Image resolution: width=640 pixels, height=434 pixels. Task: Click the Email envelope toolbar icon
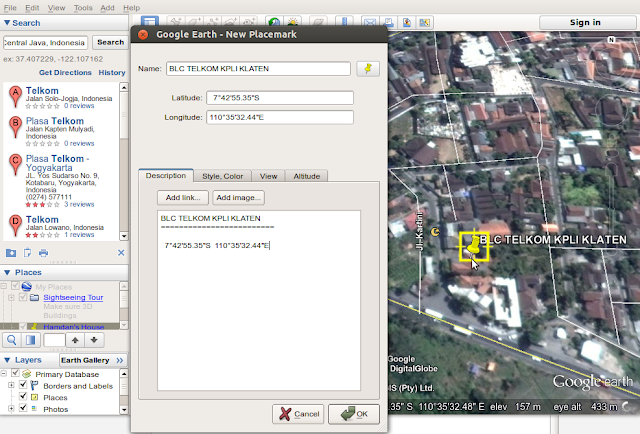tap(370, 22)
